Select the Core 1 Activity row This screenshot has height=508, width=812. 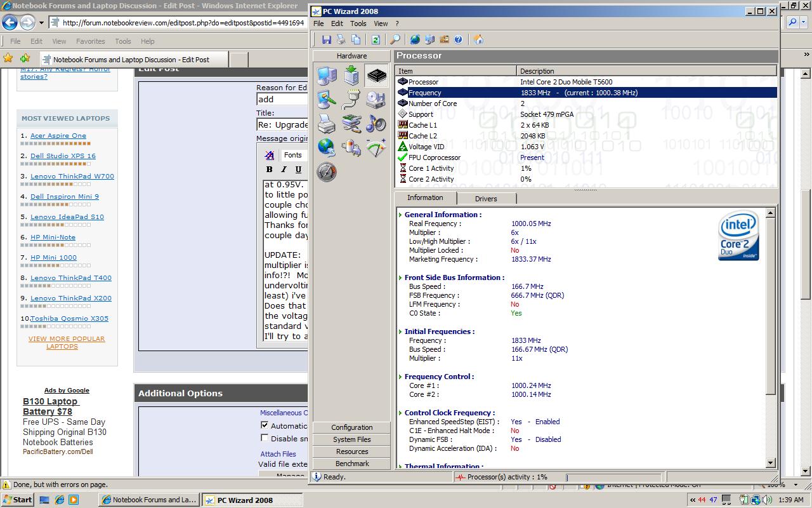586,168
